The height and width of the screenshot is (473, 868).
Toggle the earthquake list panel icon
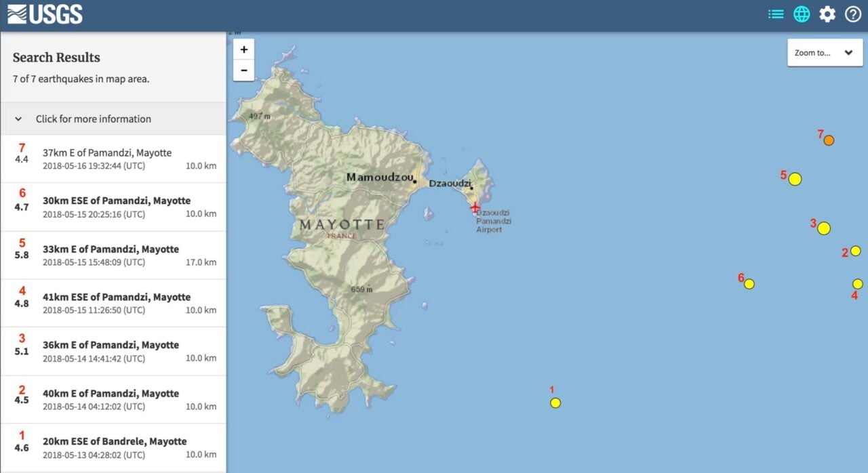(x=776, y=14)
